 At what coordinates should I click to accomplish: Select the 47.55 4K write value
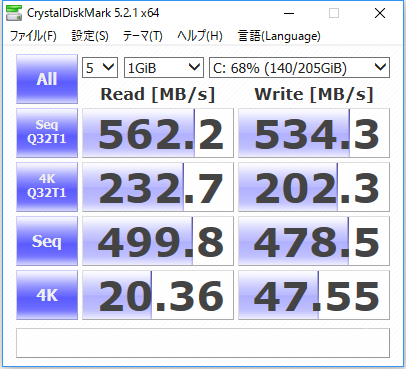click(314, 295)
